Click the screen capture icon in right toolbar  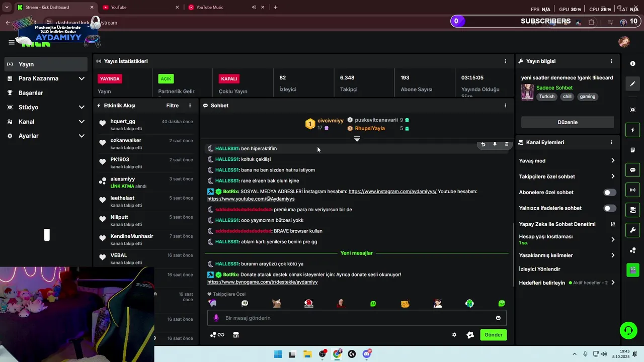632,110
